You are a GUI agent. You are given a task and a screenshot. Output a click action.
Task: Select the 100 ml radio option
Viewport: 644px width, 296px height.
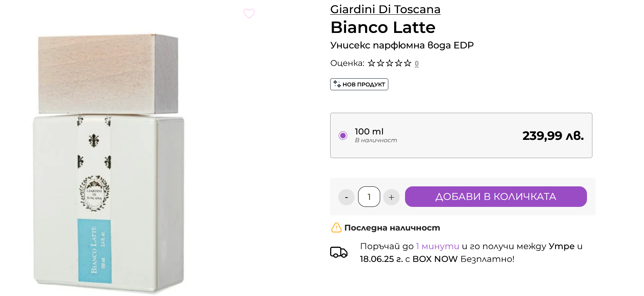tap(343, 136)
